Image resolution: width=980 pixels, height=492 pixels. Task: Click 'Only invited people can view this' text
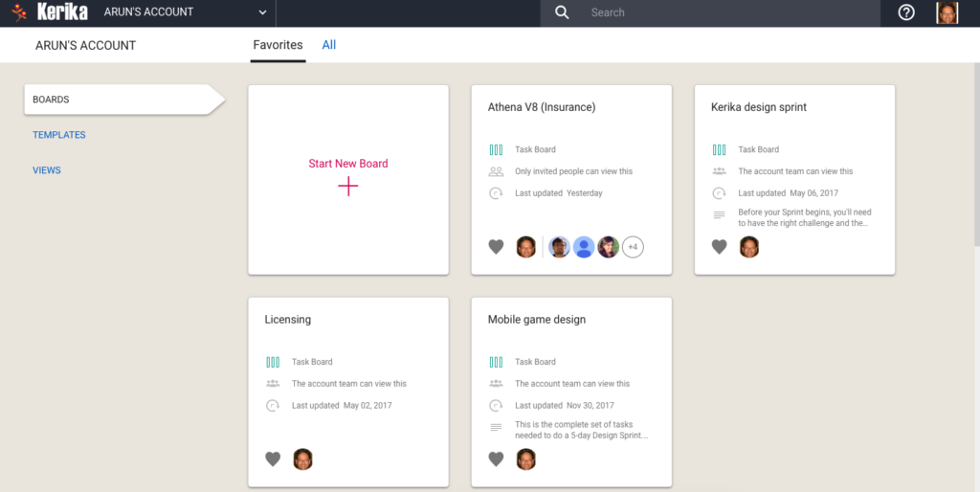pyautogui.click(x=574, y=171)
